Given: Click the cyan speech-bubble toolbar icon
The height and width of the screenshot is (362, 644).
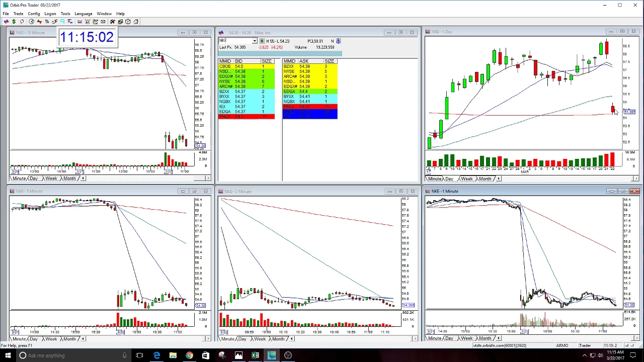Looking at the screenshot, I should point(62,21).
